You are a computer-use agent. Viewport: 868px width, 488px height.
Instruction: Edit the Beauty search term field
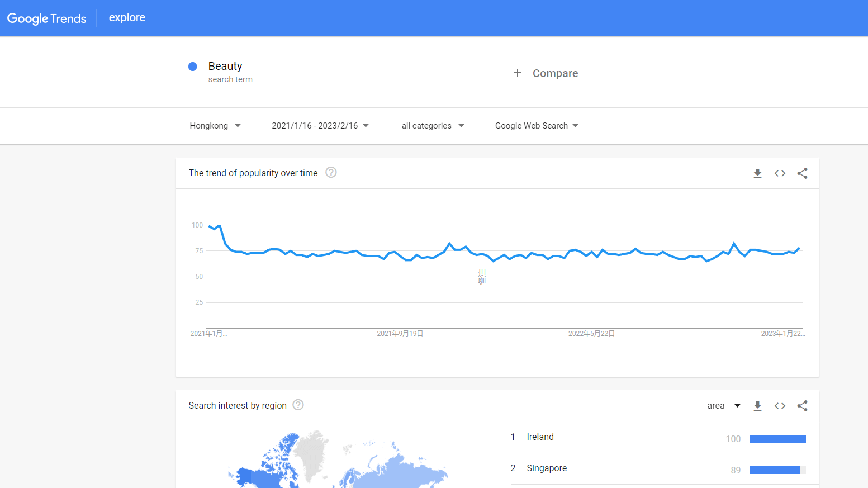coord(225,67)
